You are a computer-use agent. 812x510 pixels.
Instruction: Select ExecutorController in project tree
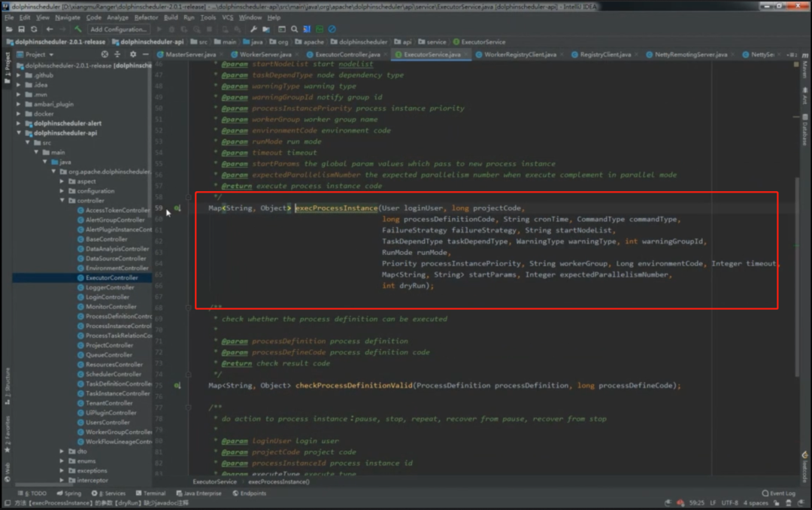pos(111,278)
